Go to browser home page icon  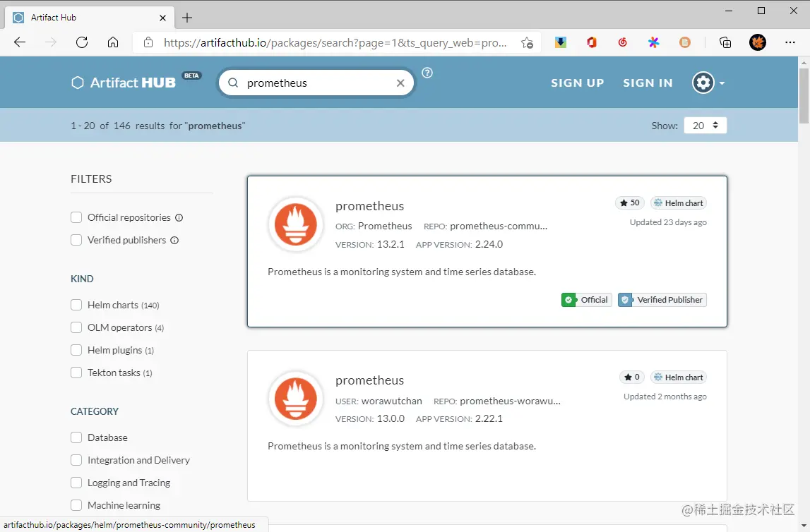tap(112, 42)
